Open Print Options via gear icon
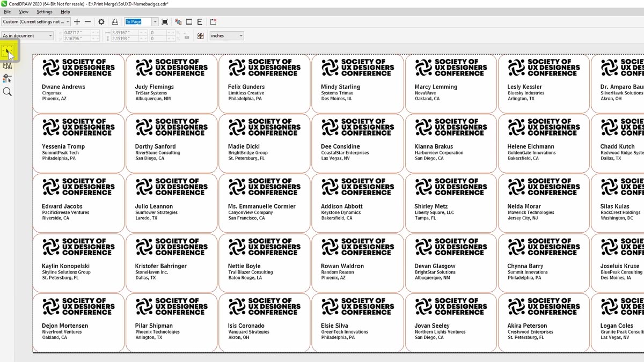 pyautogui.click(x=101, y=22)
